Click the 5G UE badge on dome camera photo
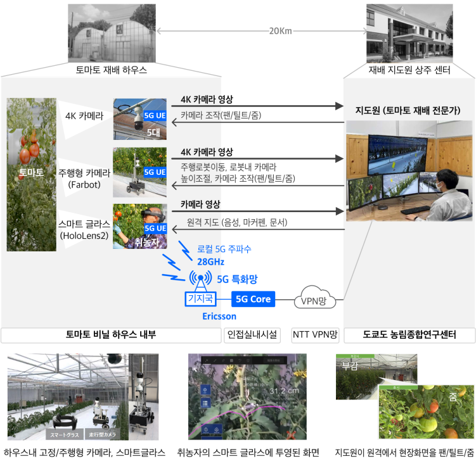476x461 pixels. (155, 115)
